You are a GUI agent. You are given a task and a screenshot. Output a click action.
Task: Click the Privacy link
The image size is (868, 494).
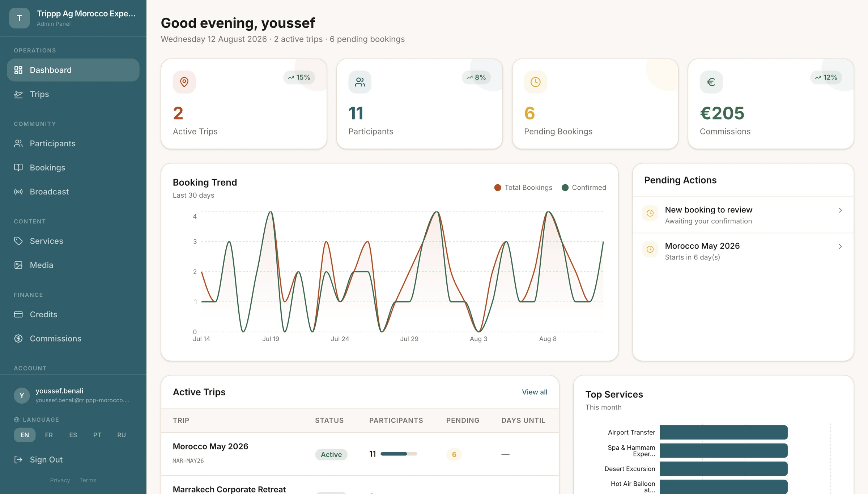[60, 480]
